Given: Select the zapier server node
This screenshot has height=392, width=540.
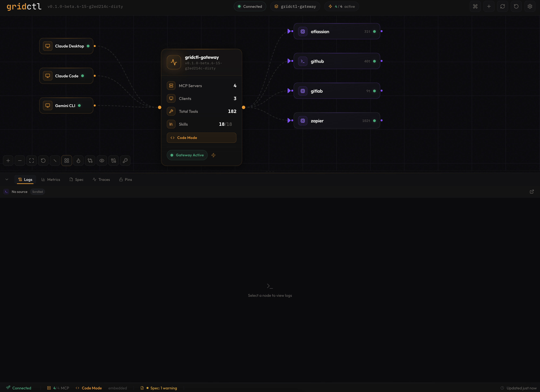Looking at the screenshot, I should (x=337, y=121).
